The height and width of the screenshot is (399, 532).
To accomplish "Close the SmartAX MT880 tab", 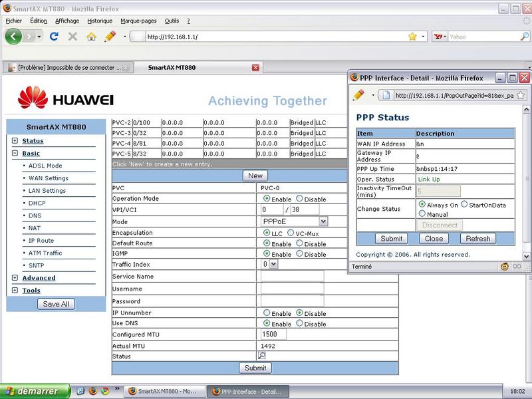I will point(255,68).
